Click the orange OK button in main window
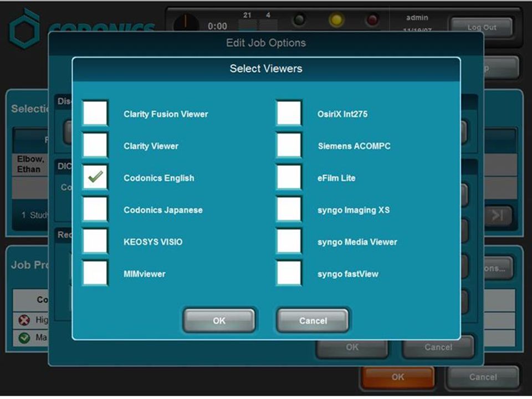This screenshot has width=532, height=399. point(397,377)
